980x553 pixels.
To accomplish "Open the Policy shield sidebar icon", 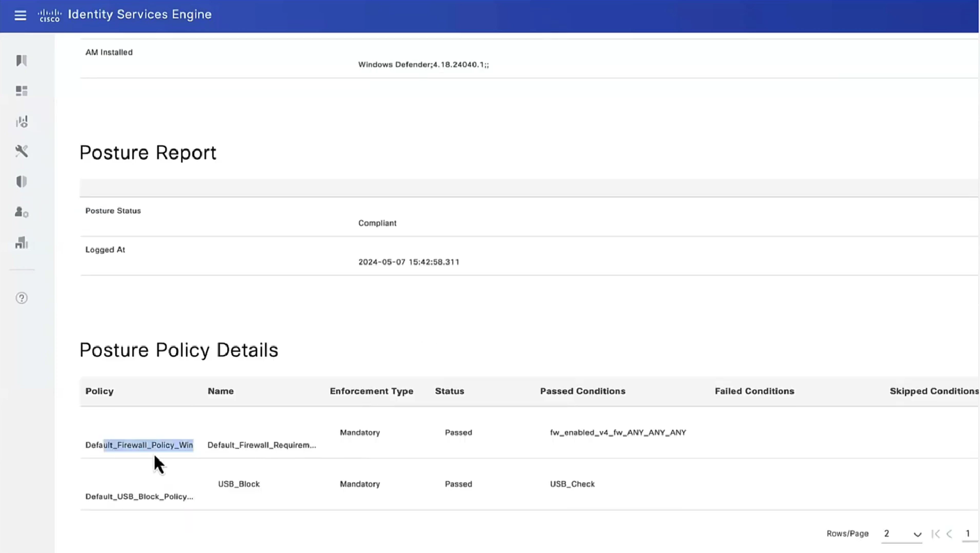I will coord(22,182).
